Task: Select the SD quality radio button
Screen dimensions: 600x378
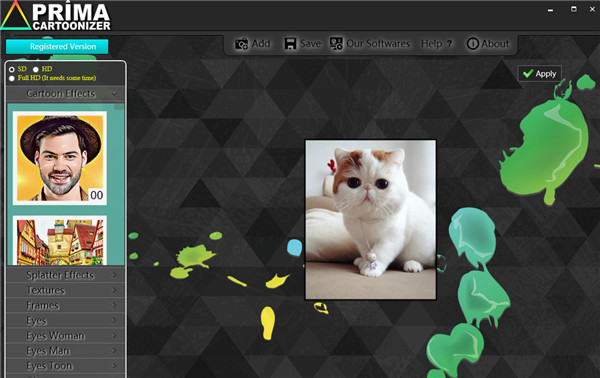Action: pos(12,69)
